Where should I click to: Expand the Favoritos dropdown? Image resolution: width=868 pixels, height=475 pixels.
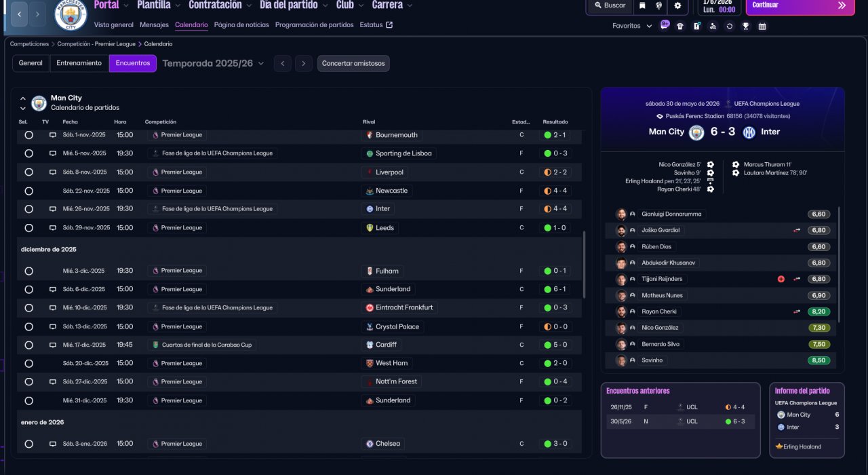[x=632, y=26]
